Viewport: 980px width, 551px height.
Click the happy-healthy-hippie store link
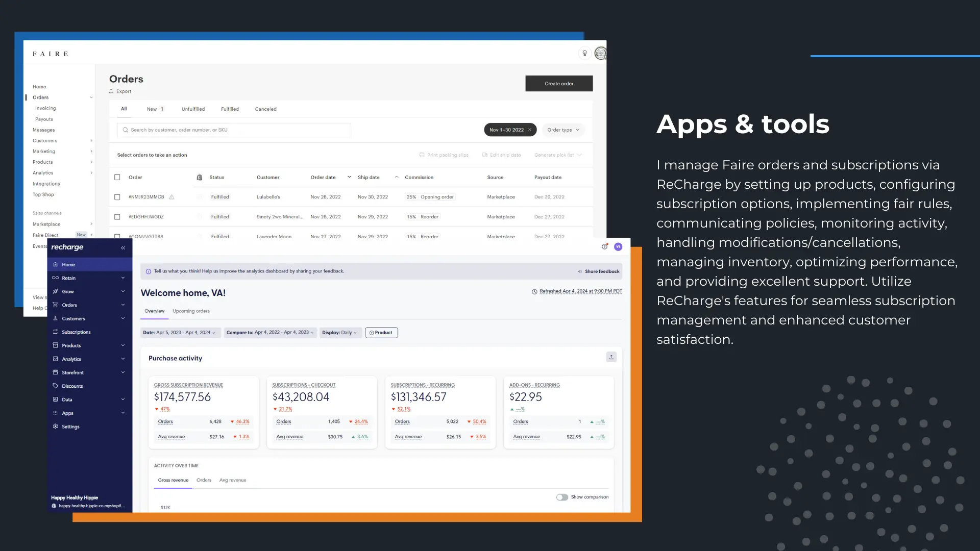pyautogui.click(x=91, y=506)
